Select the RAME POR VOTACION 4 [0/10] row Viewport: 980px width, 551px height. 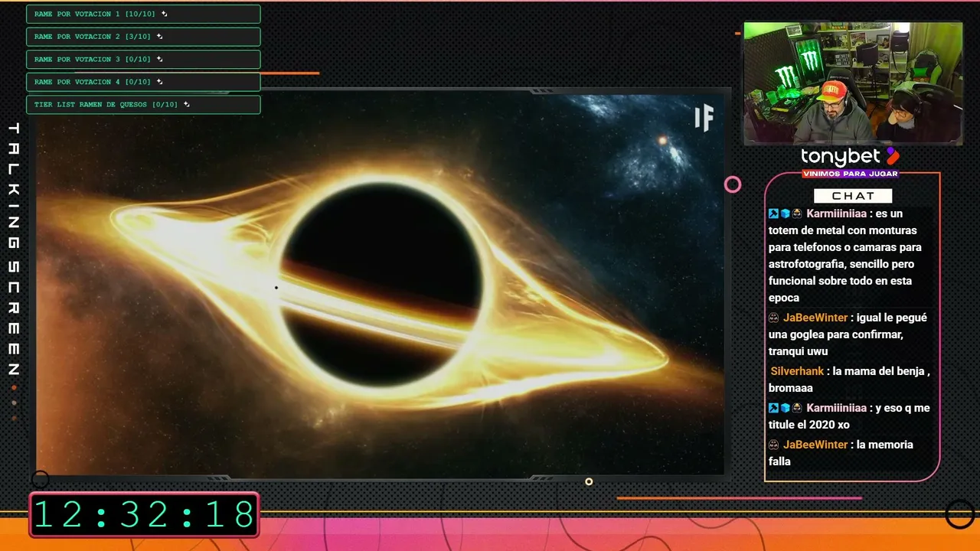143,82
